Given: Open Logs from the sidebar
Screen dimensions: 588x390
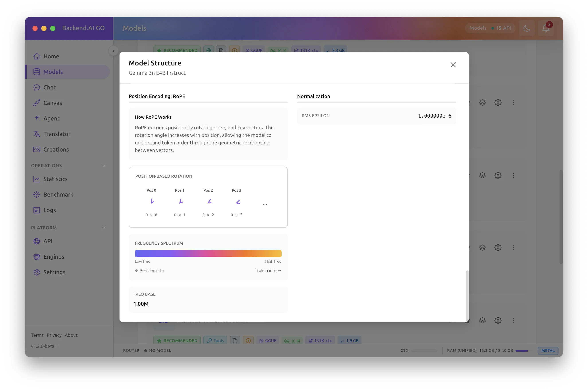Looking at the screenshot, I should tap(50, 210).
